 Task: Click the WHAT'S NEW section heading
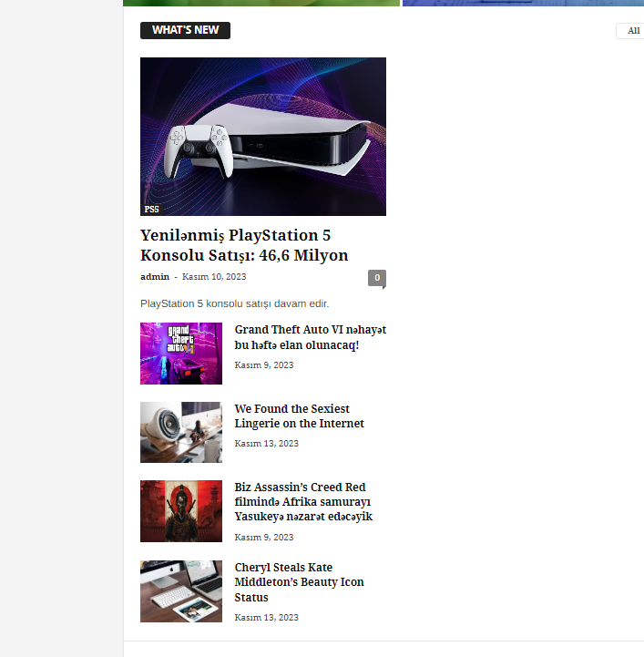tap(185, 30)
